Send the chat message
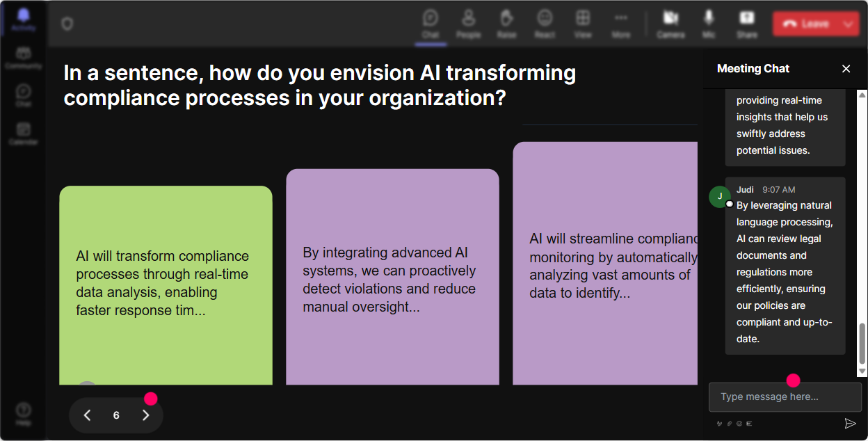868x441 pixels. tap(850, 423)
